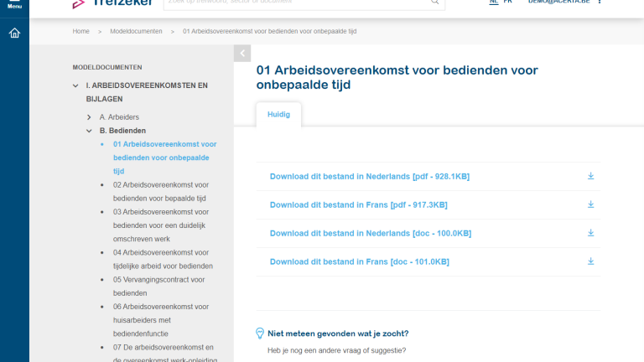
Task: Collapse the B. Bedienden chevron
Action: (x=89, y=131)
